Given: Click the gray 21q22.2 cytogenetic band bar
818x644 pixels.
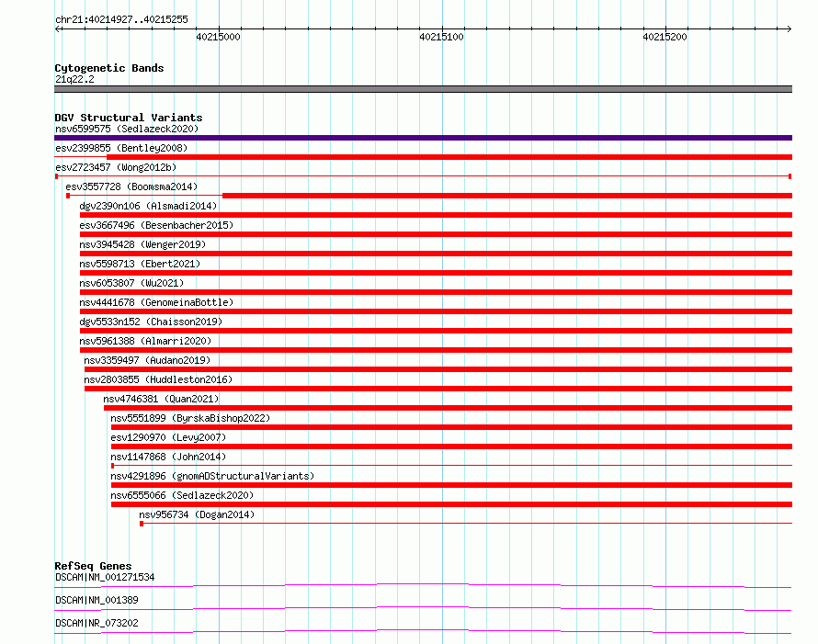Looking at the screenshot, I should [423, 89].
